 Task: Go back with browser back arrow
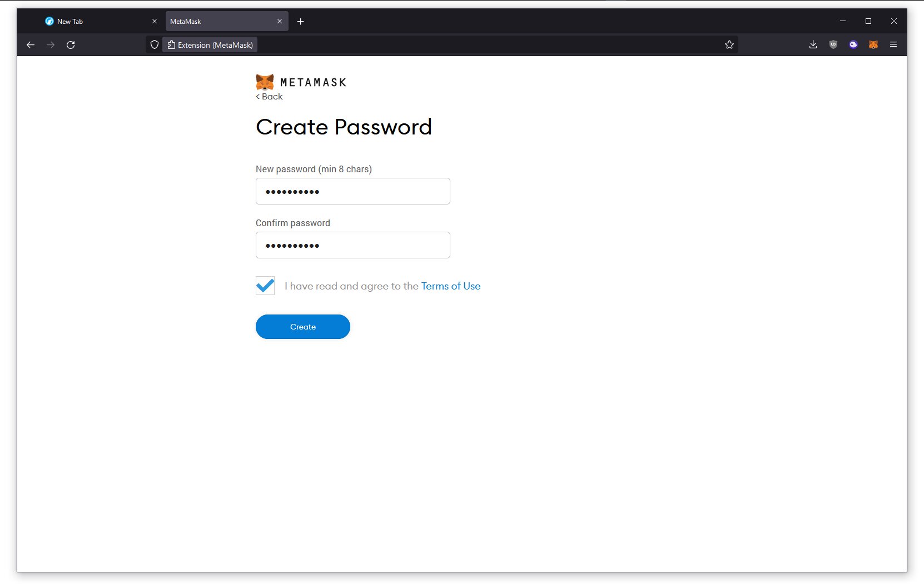click(31, 44)
